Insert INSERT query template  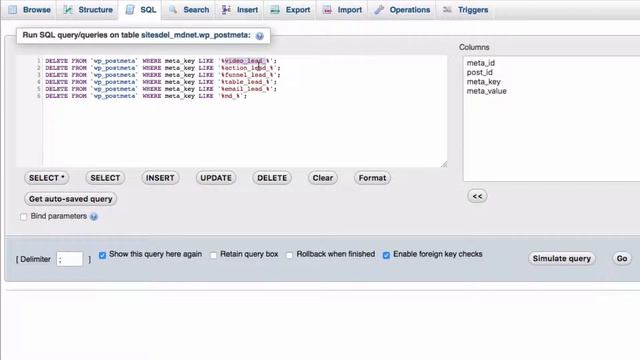(160, 178)
